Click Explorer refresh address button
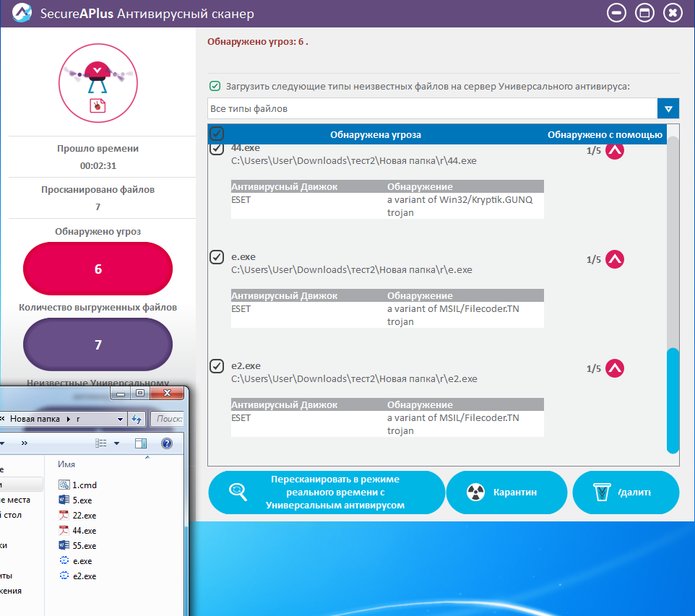The image size is (695, 616). pyautogui.click(x=137, y=419)
